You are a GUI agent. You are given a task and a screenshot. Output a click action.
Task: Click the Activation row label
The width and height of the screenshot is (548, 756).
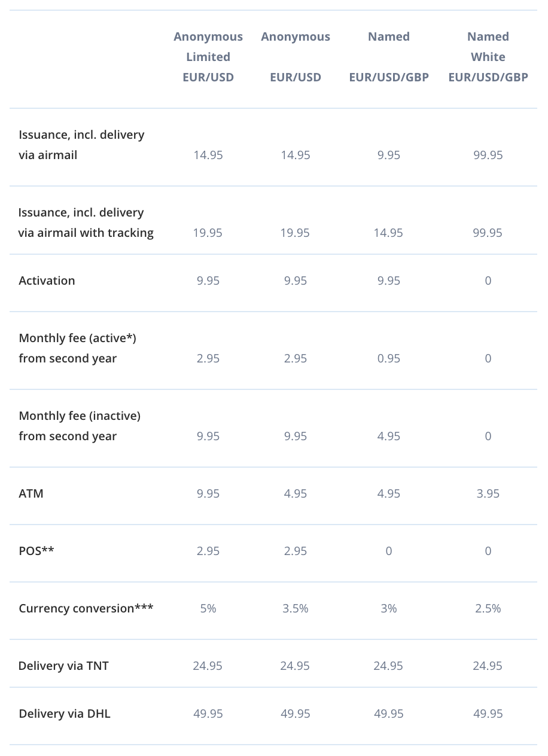tap(47, 281)
